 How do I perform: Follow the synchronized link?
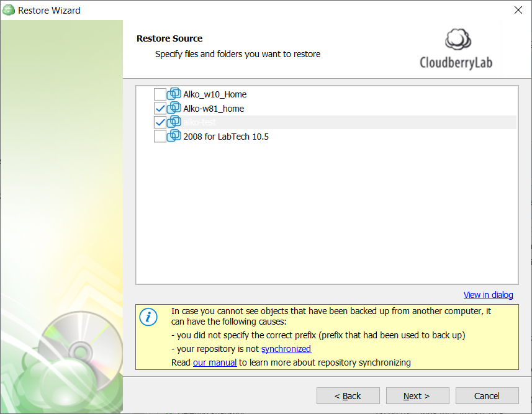click(x=286, y=349)
